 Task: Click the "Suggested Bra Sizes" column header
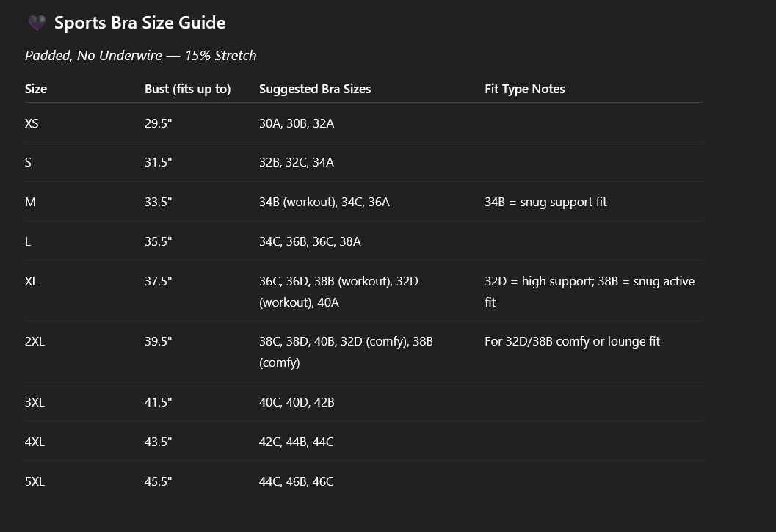(315, 89)
